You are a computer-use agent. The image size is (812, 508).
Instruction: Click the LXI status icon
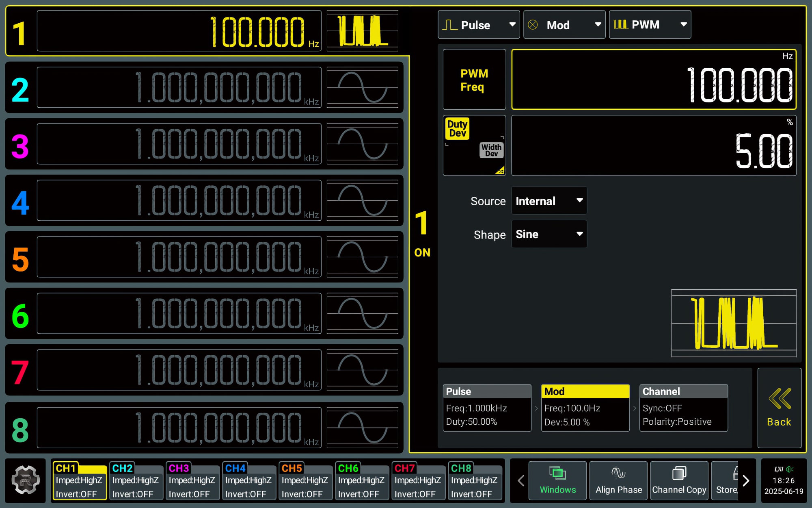coord(778,469)
